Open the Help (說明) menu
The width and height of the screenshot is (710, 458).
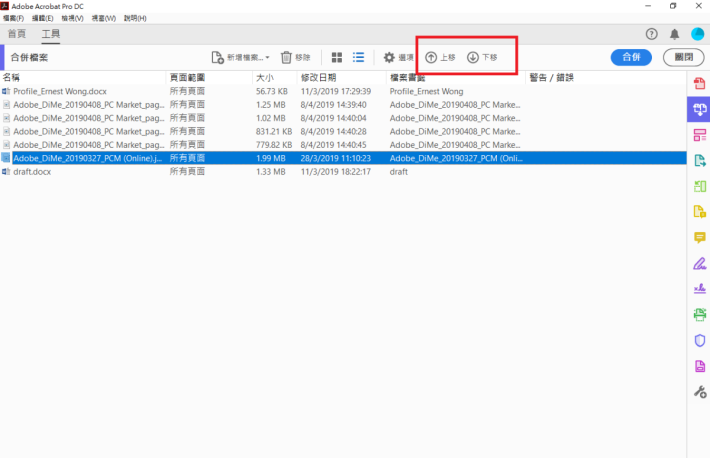[x=135, y=18]
